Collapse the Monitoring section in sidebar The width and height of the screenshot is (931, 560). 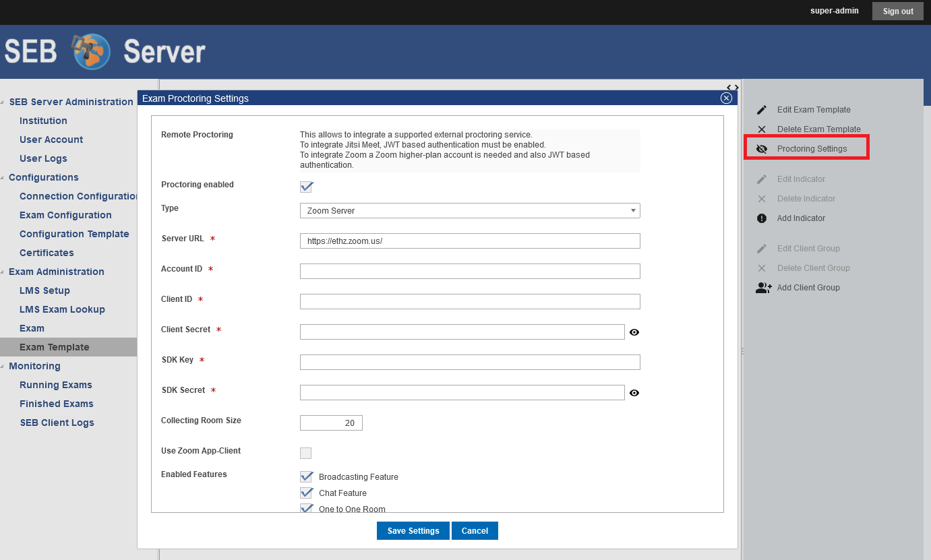[x=2, y=367]
